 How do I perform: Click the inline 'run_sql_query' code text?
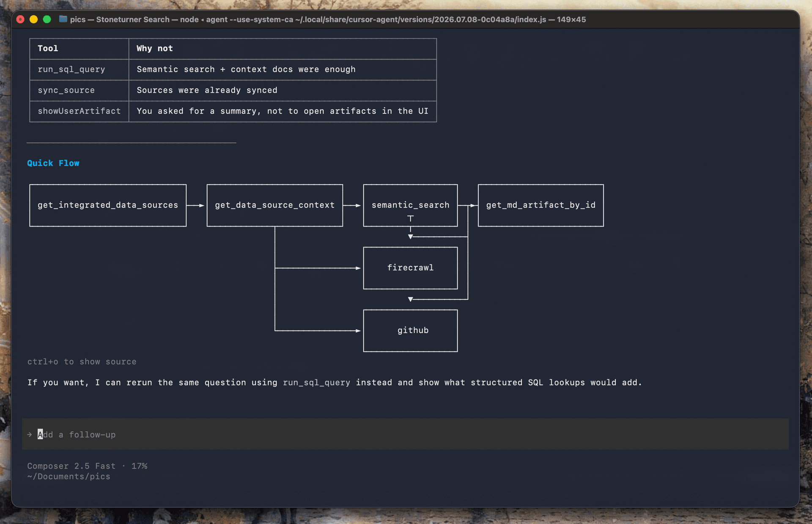point(316,383)
